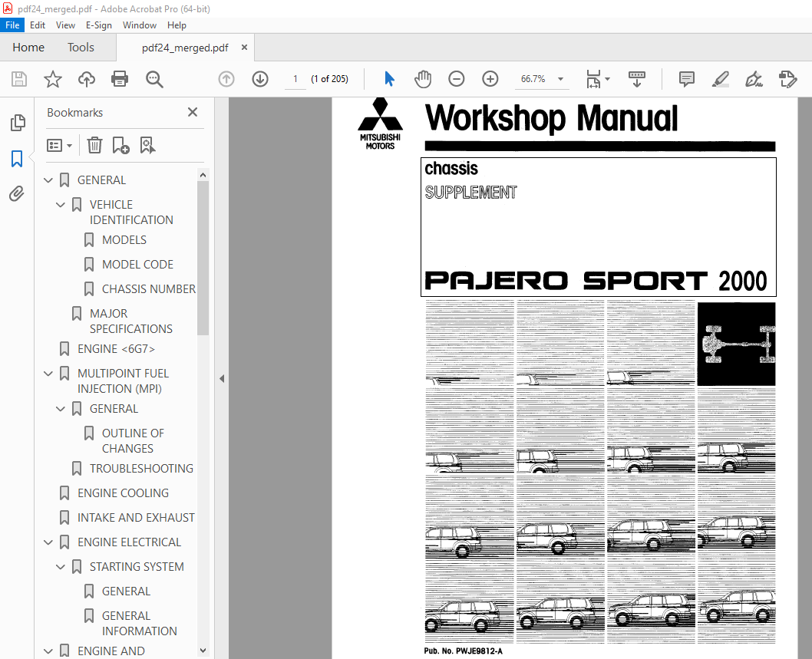Collapse the navigation pane with the arrow
The image size is (812, 659).
tap(222, 378)
